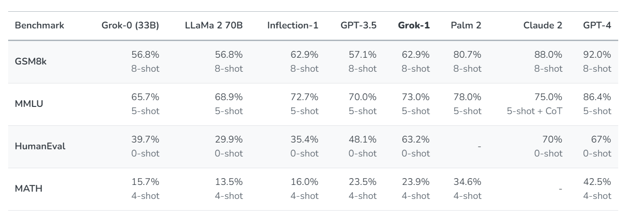Viewport: 644px width, 221px height.
Task: Click the MMLU row label
Action: [28, 105]
